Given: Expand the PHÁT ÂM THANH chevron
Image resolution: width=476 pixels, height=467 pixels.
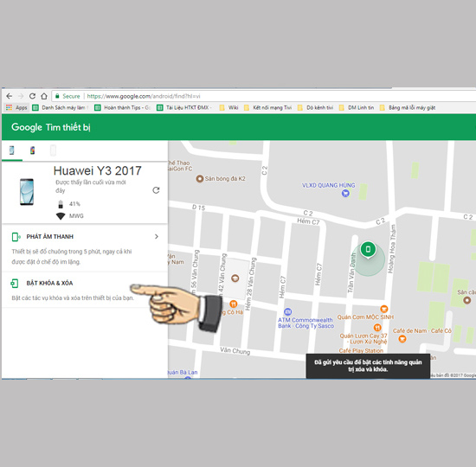Looking at the screenshot, I should click(157, 236).
